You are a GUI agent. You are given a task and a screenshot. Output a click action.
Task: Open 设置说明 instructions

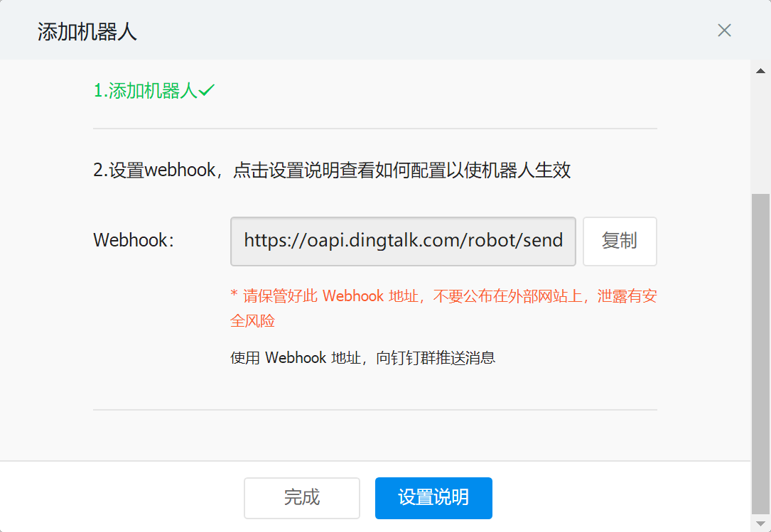pyautogui.click(x=433, y=498)
